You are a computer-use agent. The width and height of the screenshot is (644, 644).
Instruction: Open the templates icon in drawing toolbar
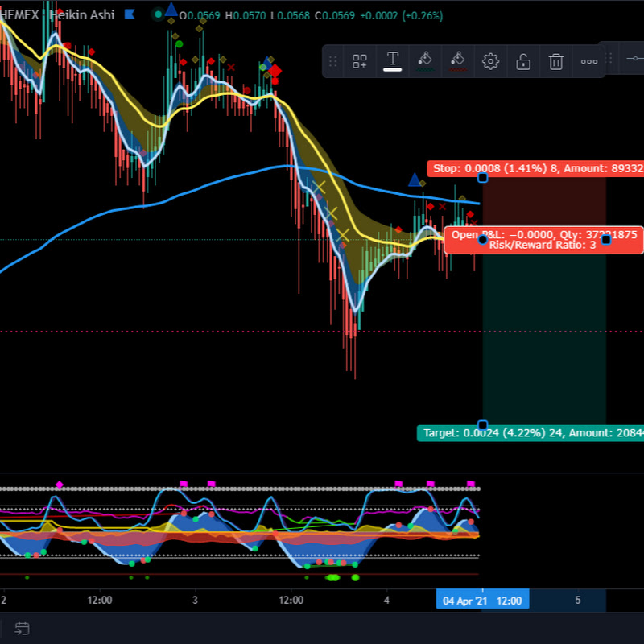click(360, 61)
